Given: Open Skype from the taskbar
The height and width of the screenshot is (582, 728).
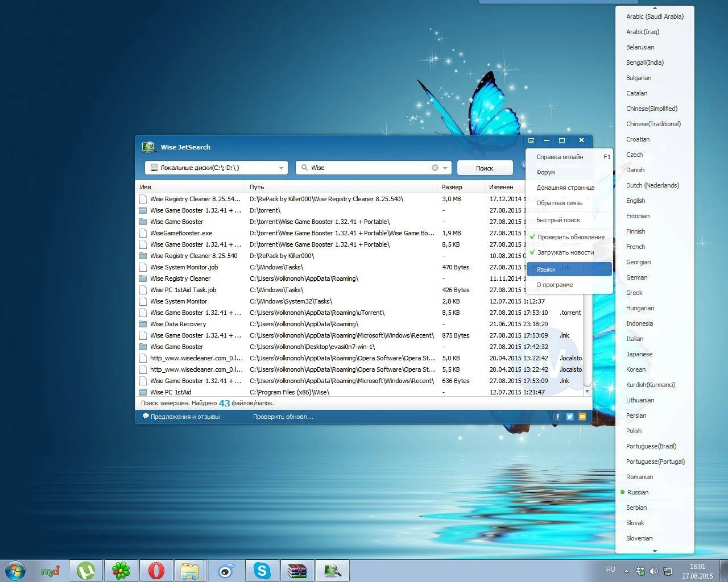Looking at the screenshot, I should [262, 571].
